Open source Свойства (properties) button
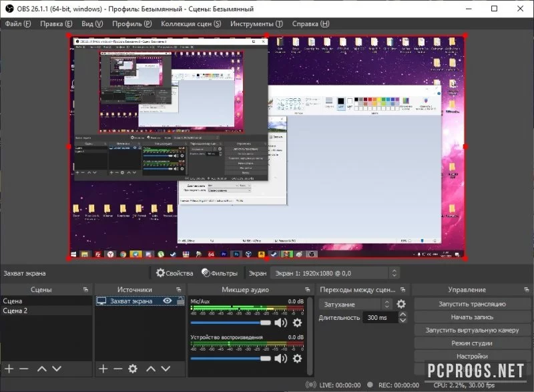The height and width of the screenshot is (392, 534). point(174,273)
